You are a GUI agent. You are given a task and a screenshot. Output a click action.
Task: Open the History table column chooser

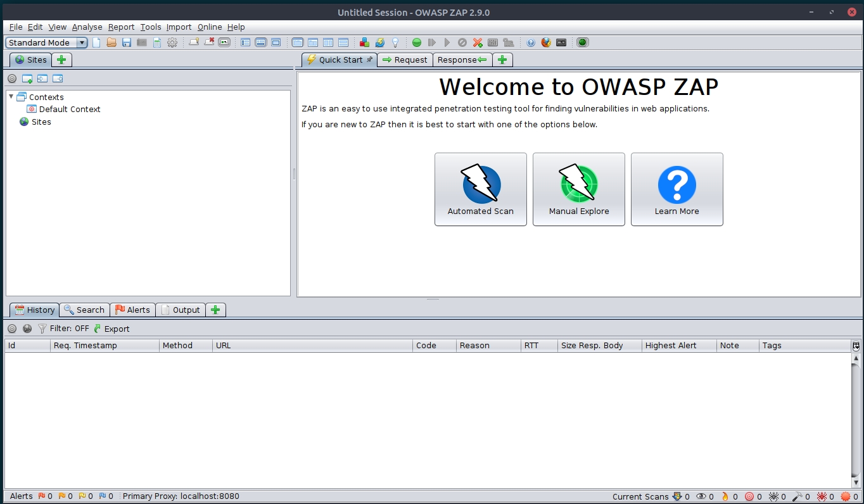(x=856, y=346)
